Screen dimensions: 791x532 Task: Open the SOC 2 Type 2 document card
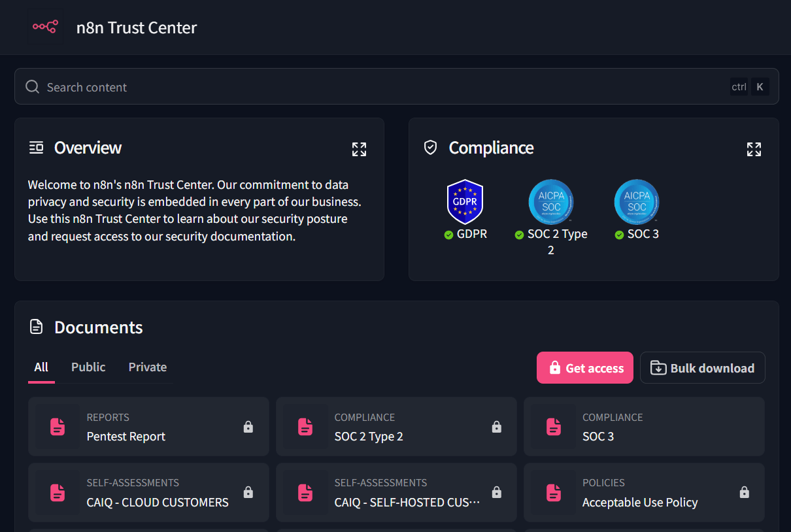369,437
